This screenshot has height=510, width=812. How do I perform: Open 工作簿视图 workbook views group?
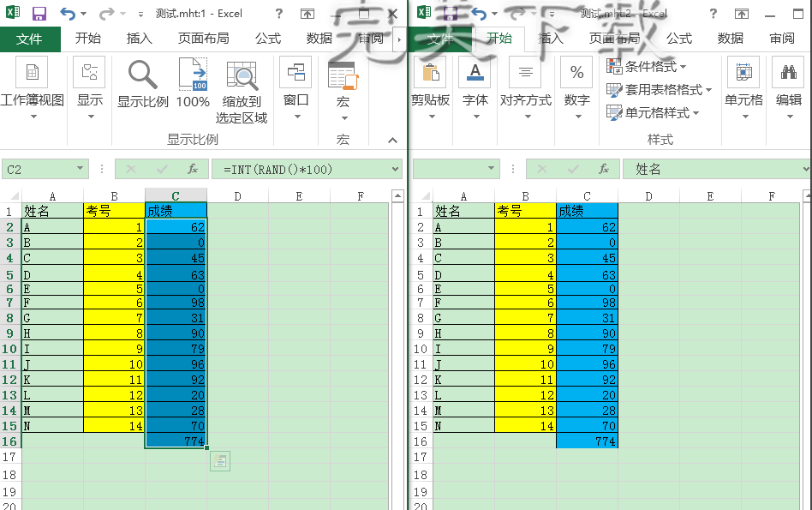point(32,88)
